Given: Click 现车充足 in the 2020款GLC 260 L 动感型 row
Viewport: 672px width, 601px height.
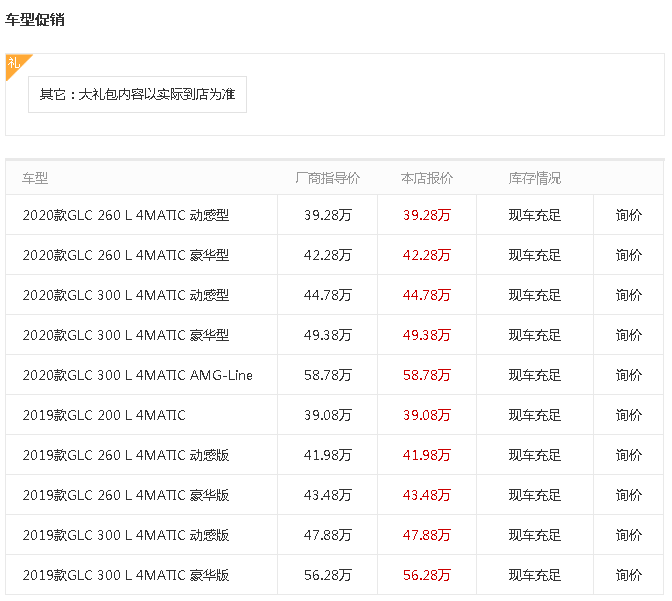Looking at the screenshot, I should click(x=535, y=215).
